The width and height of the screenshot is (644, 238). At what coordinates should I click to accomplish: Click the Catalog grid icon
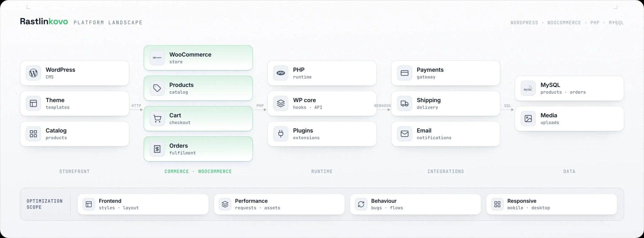(33, 134)
